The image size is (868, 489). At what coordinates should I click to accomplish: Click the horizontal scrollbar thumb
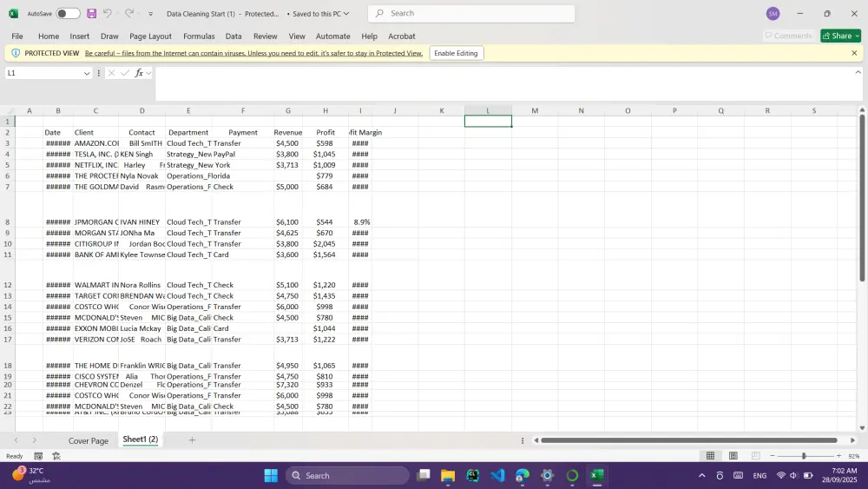(689, 440)
